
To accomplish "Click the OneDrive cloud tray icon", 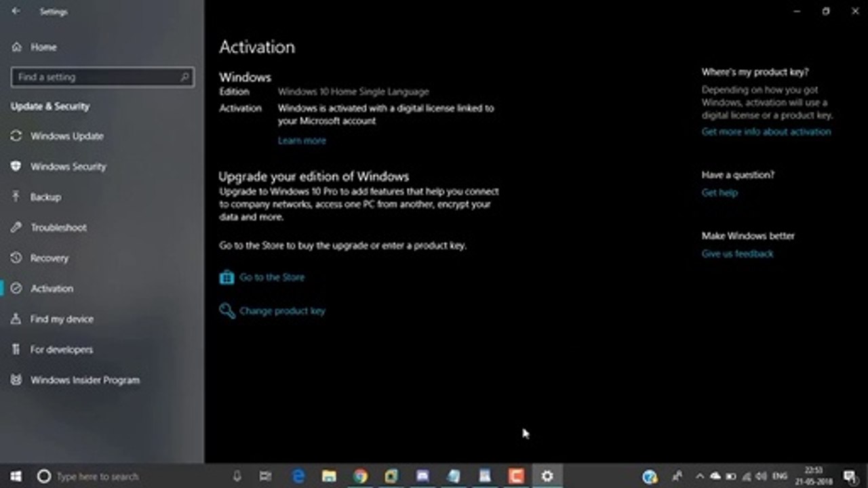I will (x=715, y=476).
